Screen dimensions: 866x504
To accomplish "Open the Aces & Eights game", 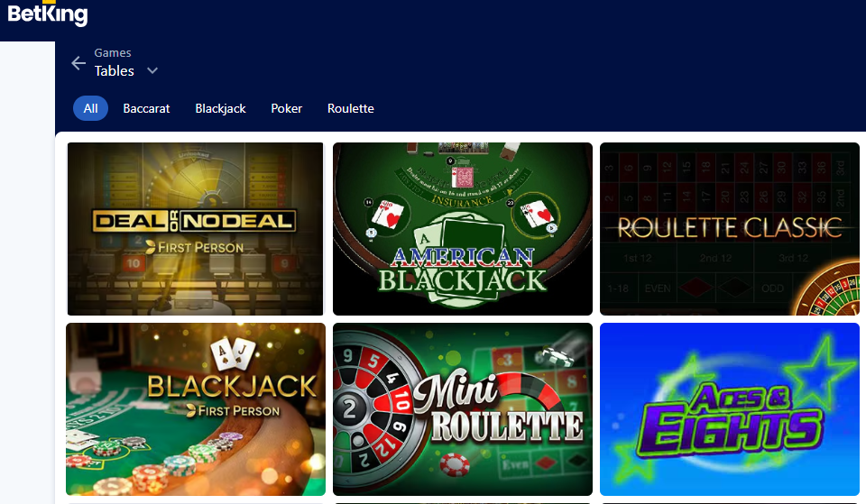I will 730,409.
